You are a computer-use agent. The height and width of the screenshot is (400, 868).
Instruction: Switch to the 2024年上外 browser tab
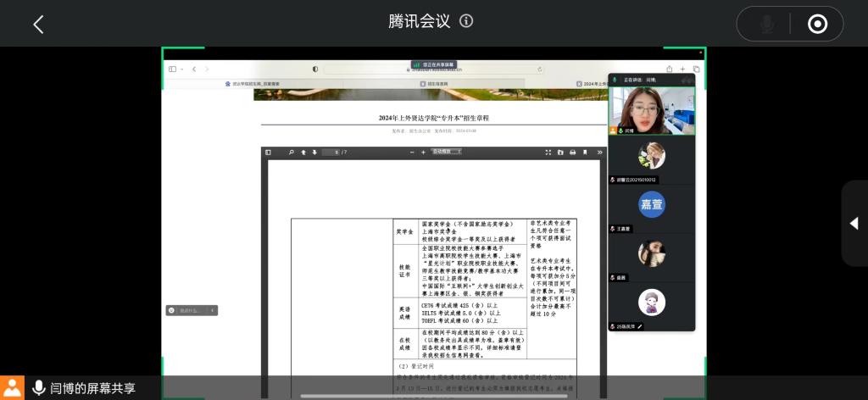pyautogui.click(x=592, y=84)
